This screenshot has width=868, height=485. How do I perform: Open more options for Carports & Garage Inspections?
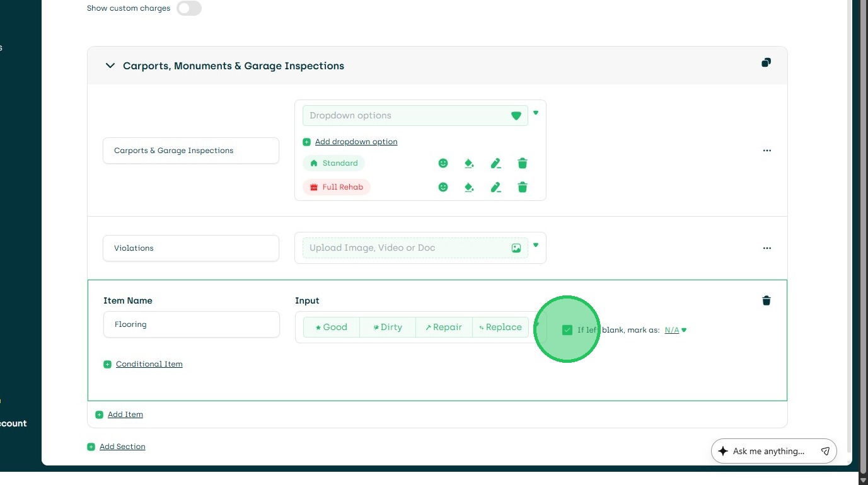coord(767,151)
